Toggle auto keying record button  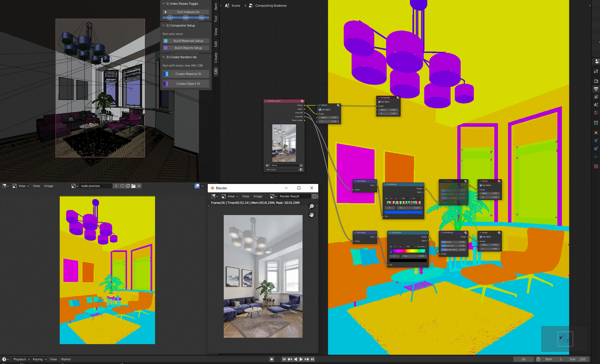(271, 359)
